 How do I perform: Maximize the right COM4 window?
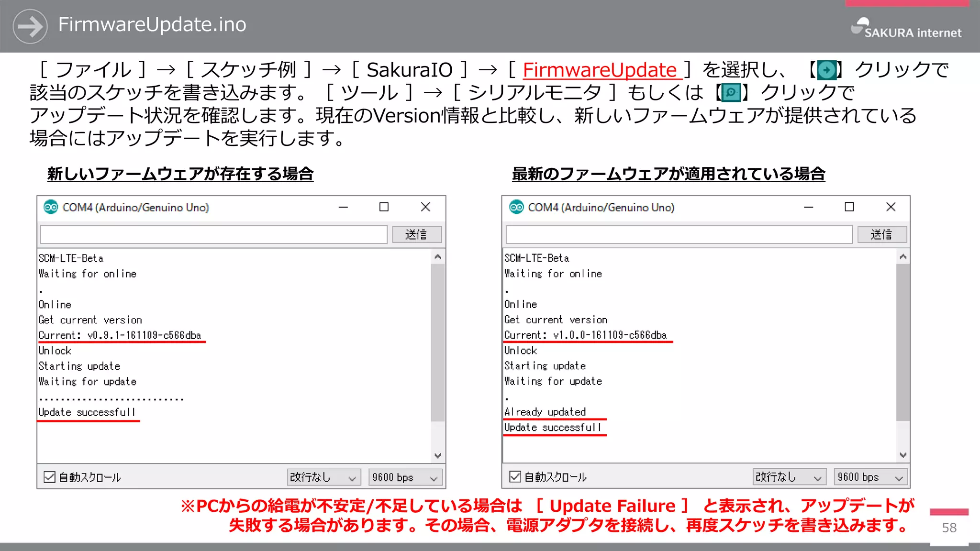click(x=849, y=207)
